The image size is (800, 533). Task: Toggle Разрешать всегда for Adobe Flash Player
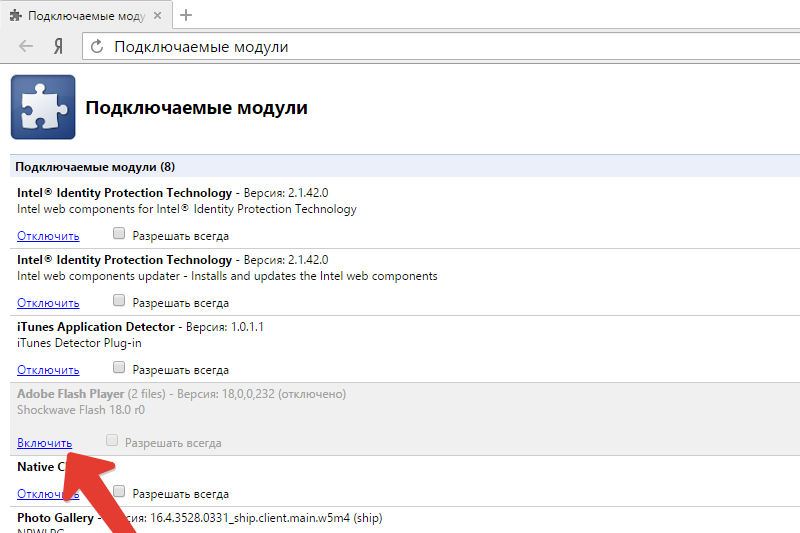[112, 440]
